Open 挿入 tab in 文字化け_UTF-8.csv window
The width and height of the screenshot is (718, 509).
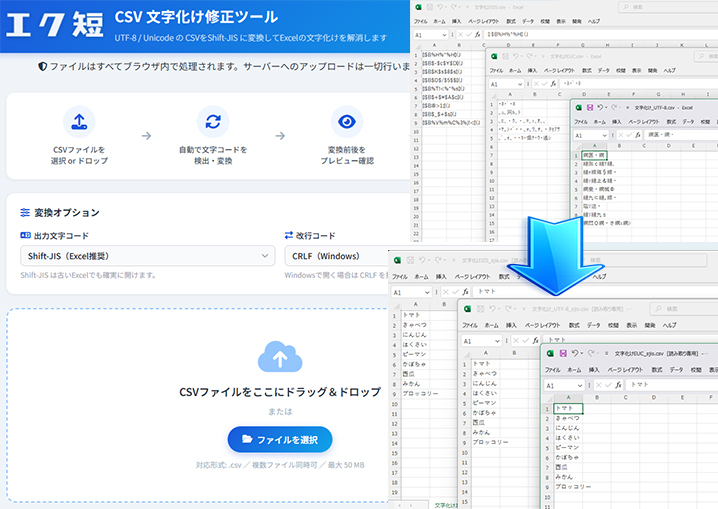pos(617,122)
